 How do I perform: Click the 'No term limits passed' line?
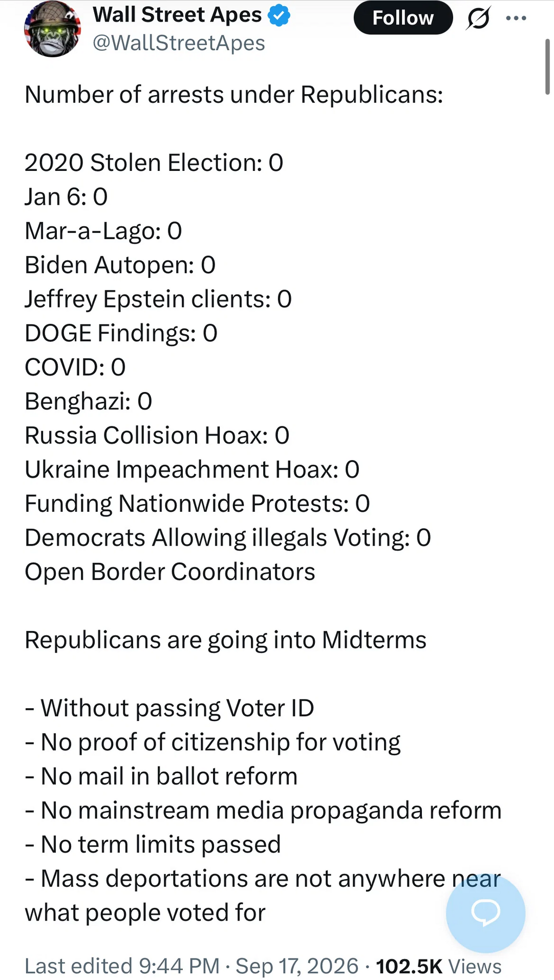coord(153,844)
